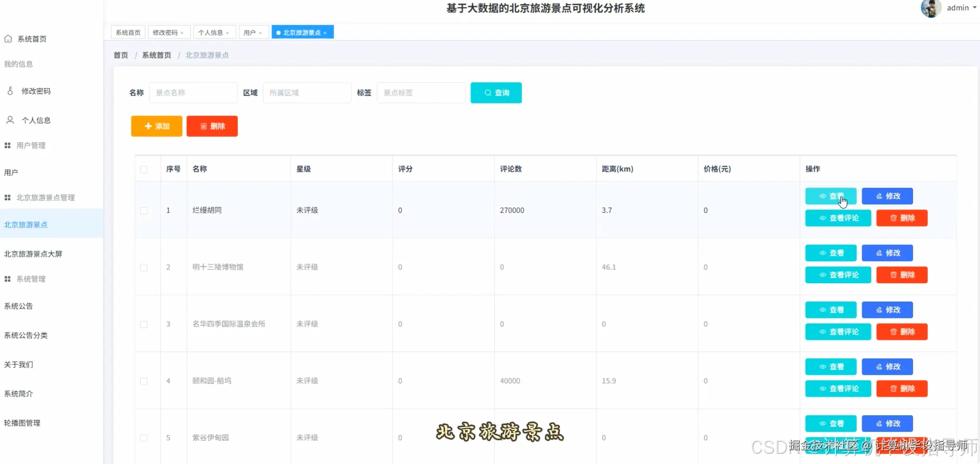
Task: Click the orange 添加 add button
Action: coord(157,126)
